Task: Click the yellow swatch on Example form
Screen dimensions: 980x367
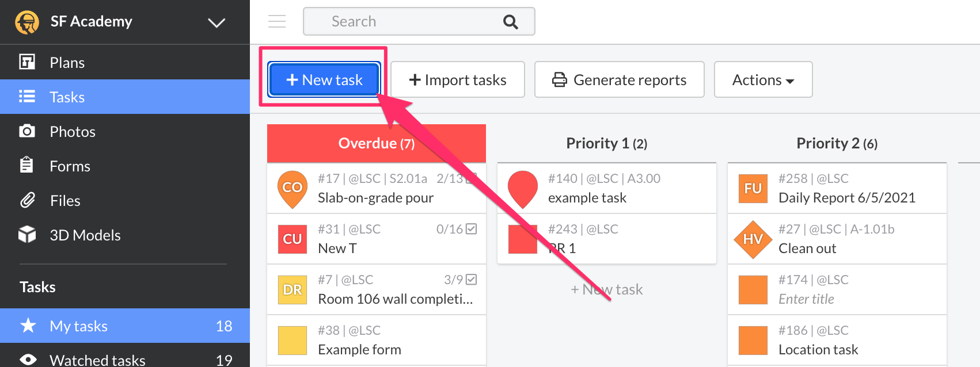Action: point(293,341)
